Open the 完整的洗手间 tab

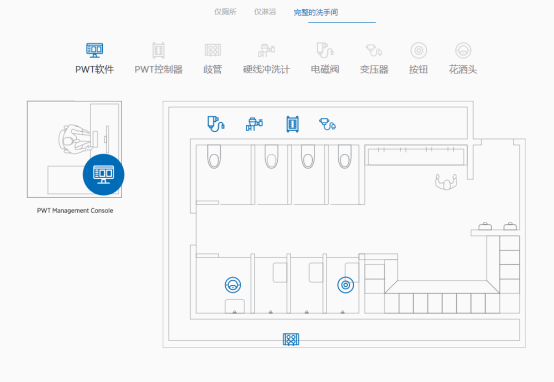click(x=316, y=12)
